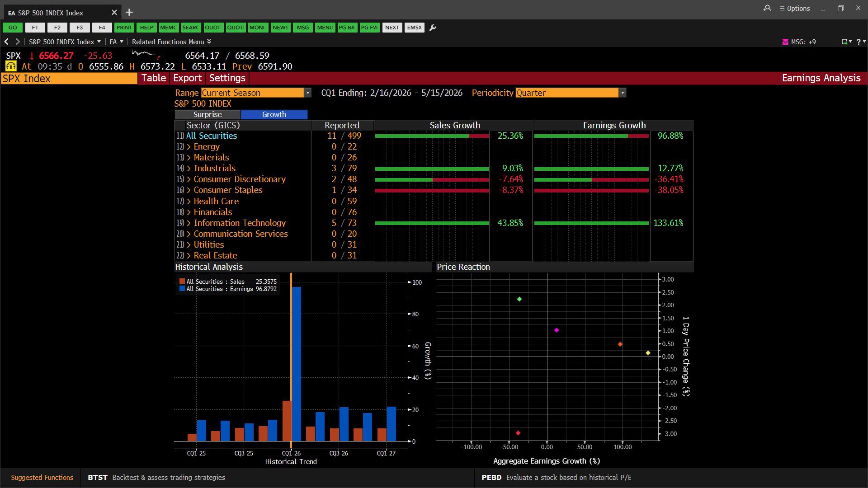Open the pink MSG envelope icon
This screenshot has height=488, width=868.
click(785, 42)
